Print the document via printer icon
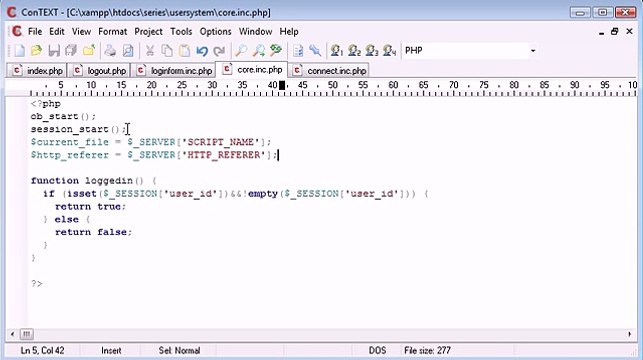Viewport: 643px width, 360px height. 110,51
